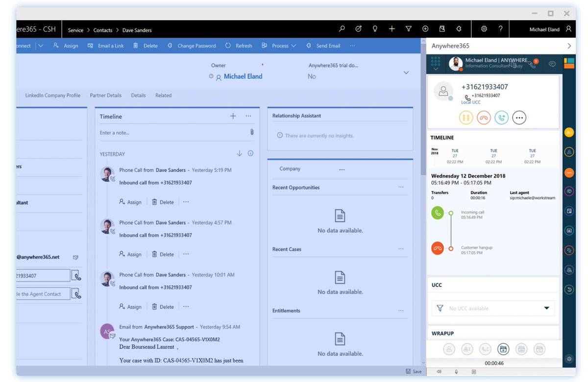This screenshot has width=588, height=382.
Task: Hang up the current call
Action: (x=484, y=117)
